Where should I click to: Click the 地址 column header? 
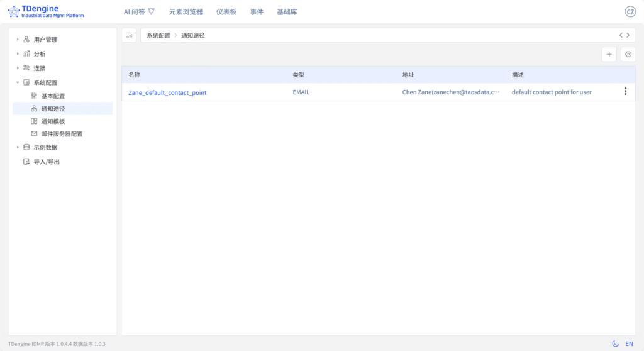click(x=408, y=75)
